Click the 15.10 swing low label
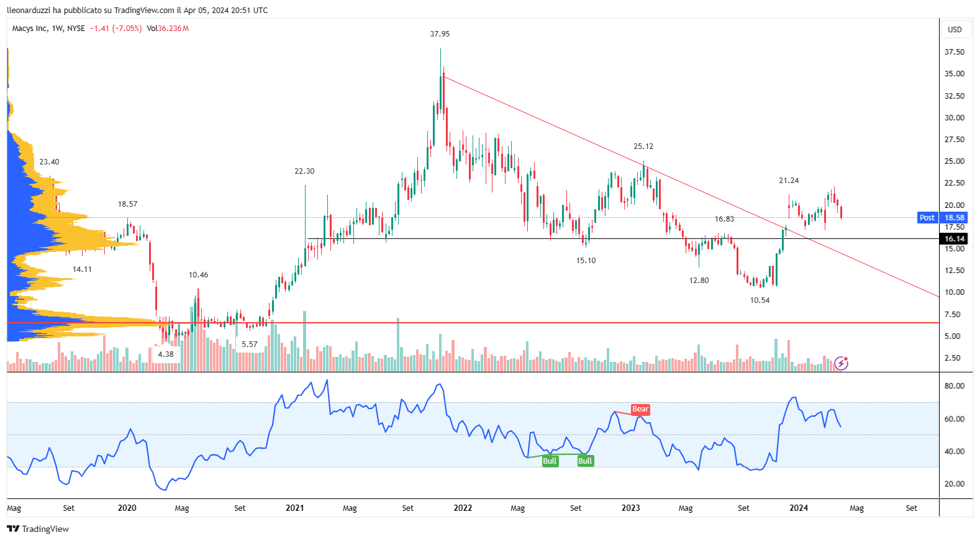 click(586, 261)
